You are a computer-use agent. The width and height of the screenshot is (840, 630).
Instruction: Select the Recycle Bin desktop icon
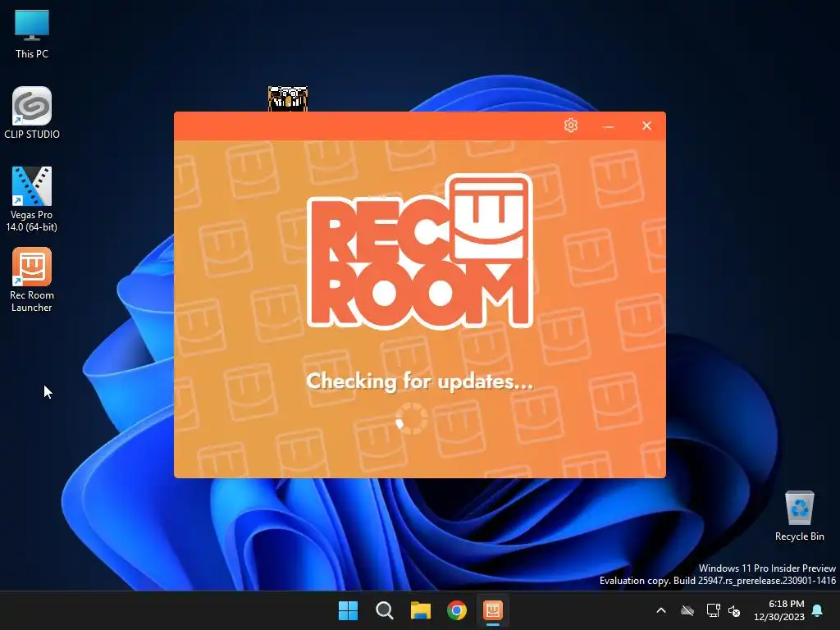(x=799, y=516)
